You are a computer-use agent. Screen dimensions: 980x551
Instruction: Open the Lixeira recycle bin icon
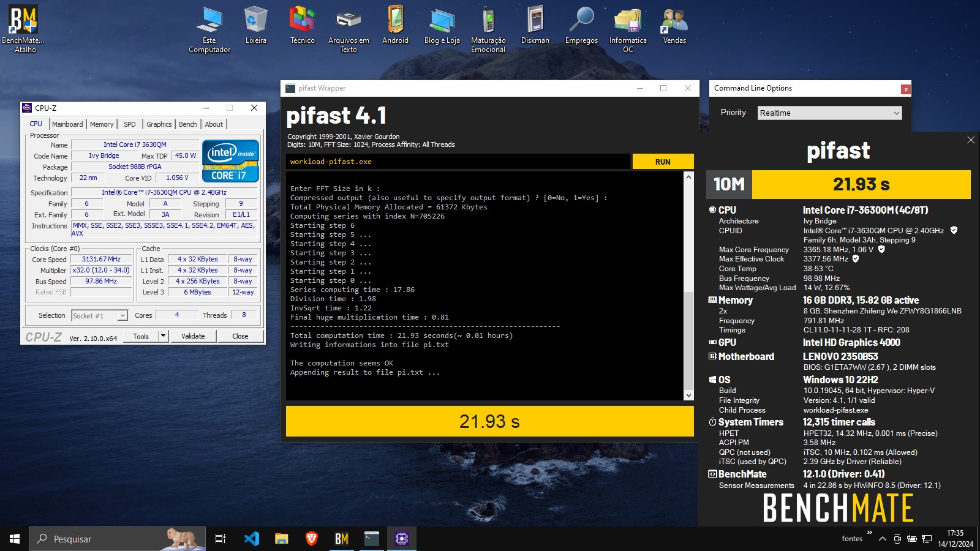[256, 24]
